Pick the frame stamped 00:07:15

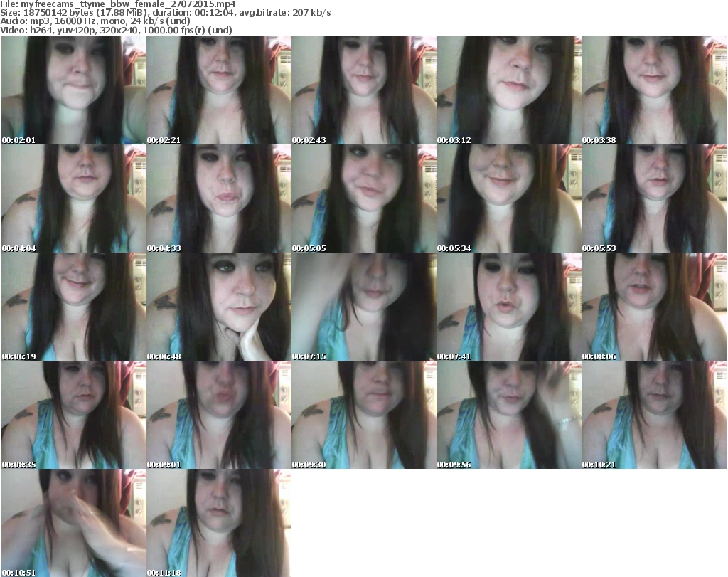coord(364,307)
